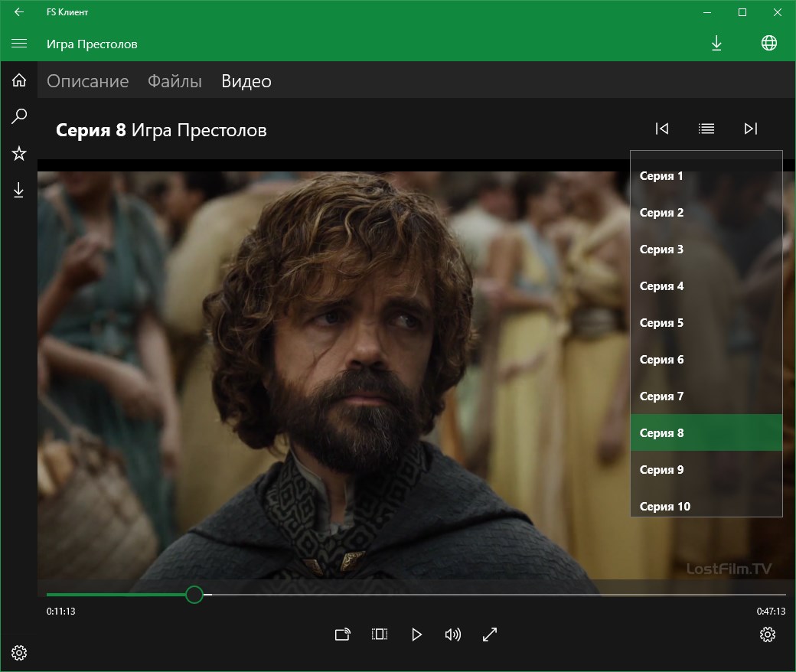This screenshot has width=796, height=672.
Task: Click the elapsed time 0:11:13
Action: tap(61, 611)
